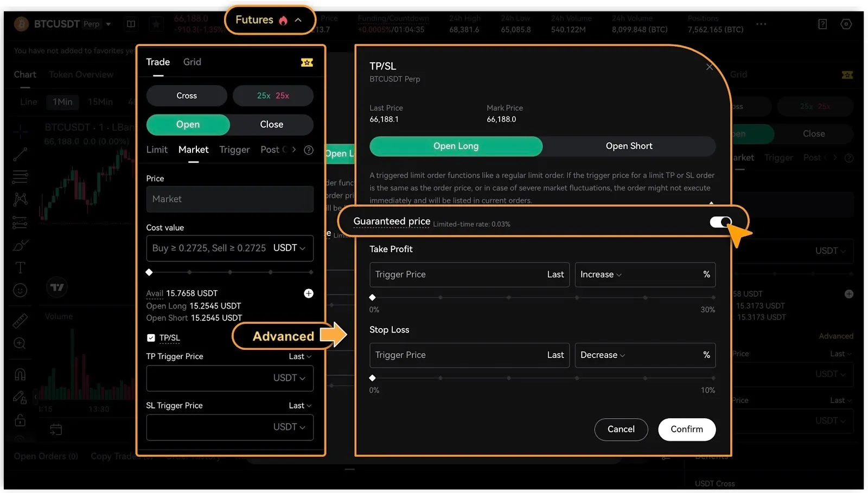The height and width of the screenshot is (493, 868).
Task: Click the Take Profit percentage slider handle
Action: click(372, 298)
